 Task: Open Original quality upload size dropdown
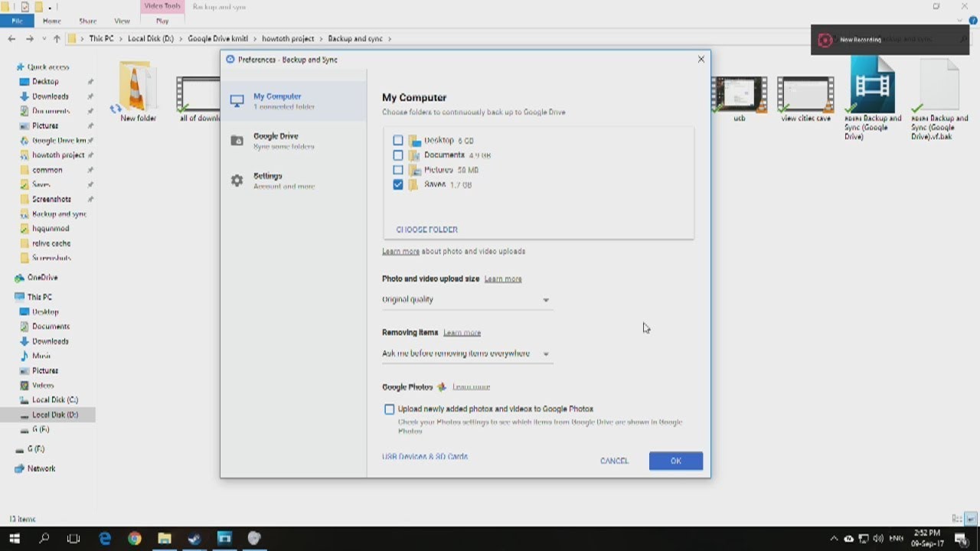coord(466,300)
